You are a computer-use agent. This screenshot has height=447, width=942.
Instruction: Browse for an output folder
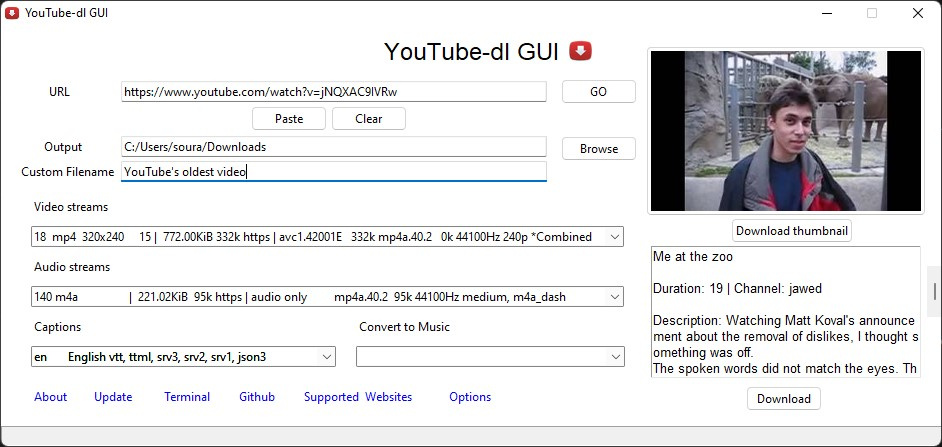tap(598, 148)
